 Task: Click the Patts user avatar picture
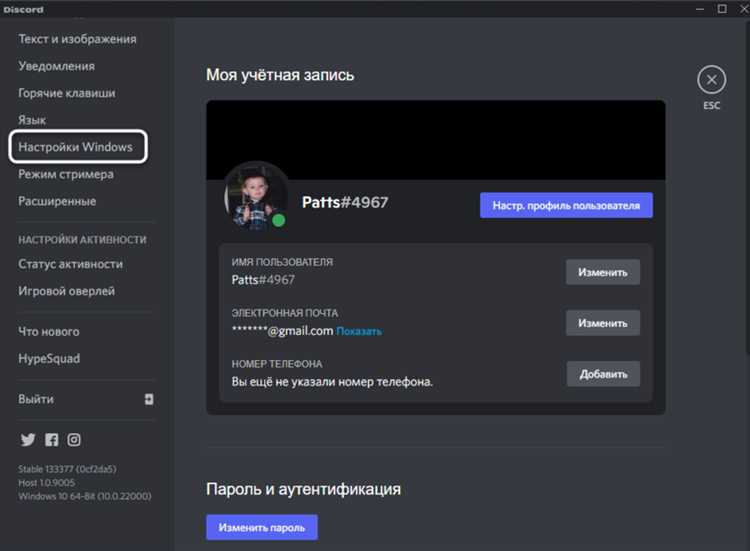point(256,198)
